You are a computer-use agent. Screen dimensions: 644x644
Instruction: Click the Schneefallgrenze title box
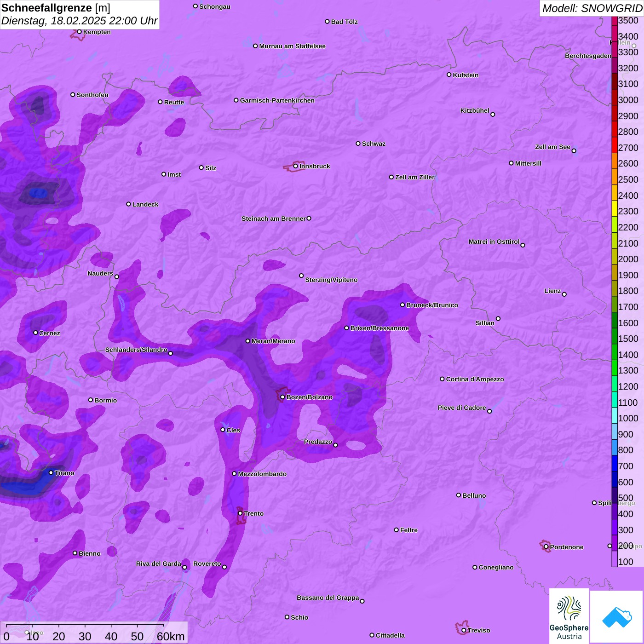point(80,15)
